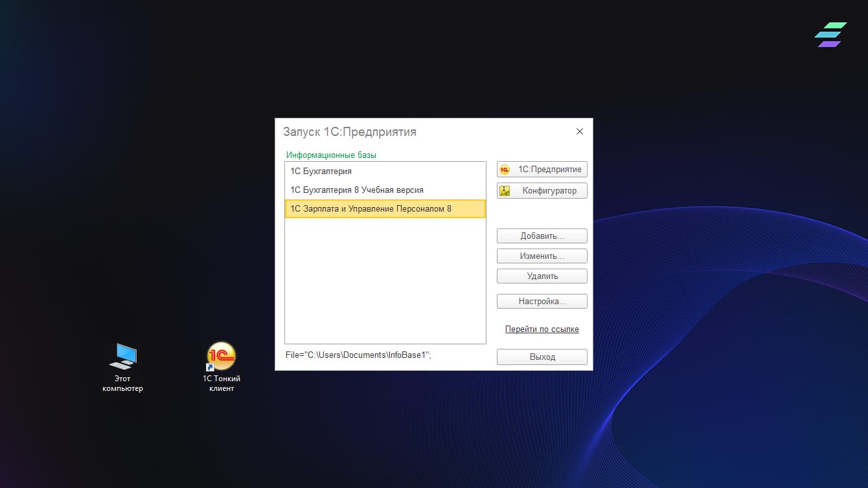Exit the launcher with the Выход button
Screen dimensions: 868x488
(542, 357)
